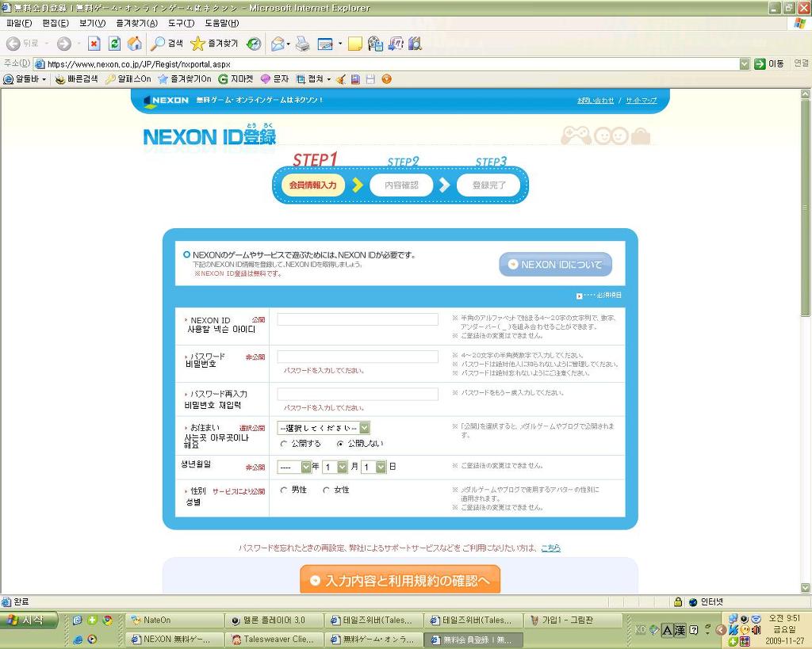This screenshot has height=649, width=812.
Task: Click the 알툴바 menu button
Action: tap(25, 79)
